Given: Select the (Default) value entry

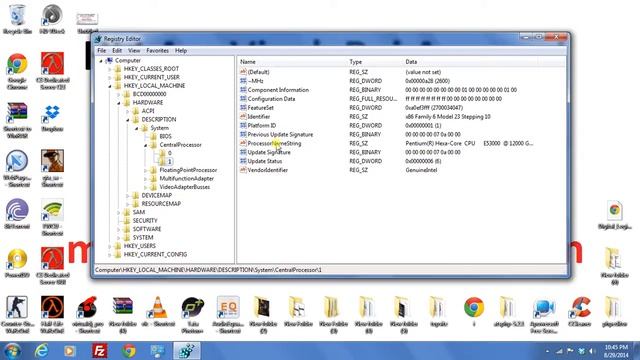Looking at the screenshot, I should tap(258, 72).
